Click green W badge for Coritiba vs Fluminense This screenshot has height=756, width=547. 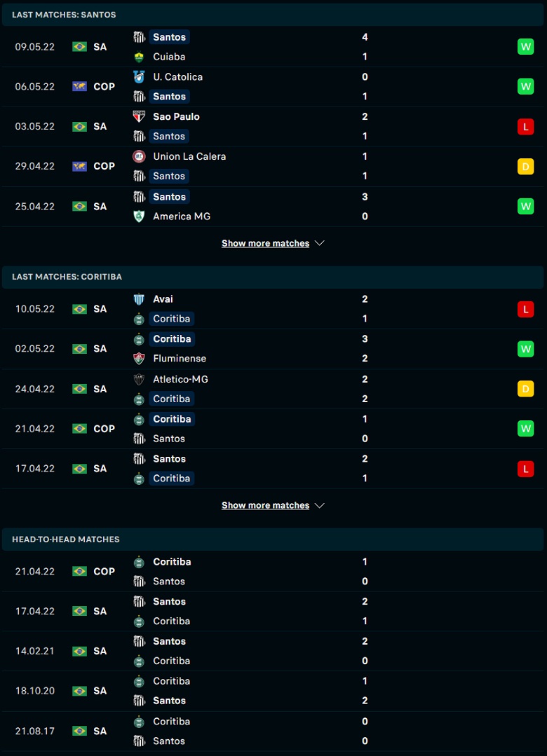click(526, 349)
